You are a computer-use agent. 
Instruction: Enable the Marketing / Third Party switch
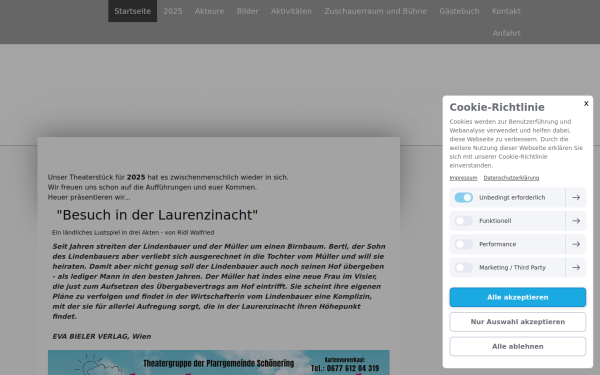(x=463, y=267)
